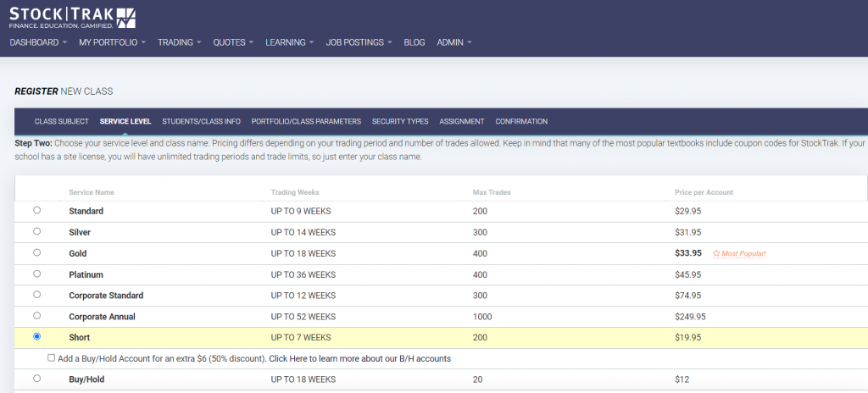The height and width of the screenshot is (393, 868).
Task: Click the Gold service name
Action: pyautogui.click(x=78, y=253)
